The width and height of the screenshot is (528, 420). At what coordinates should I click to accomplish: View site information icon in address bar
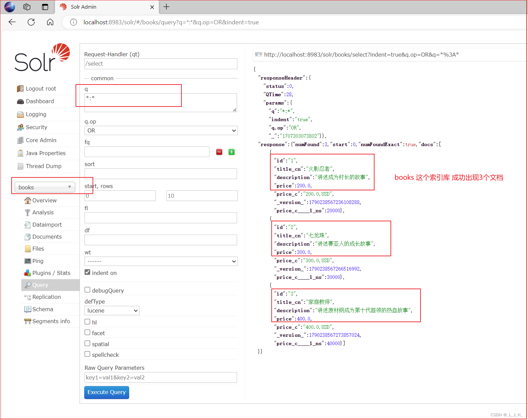click(x=74, y=22)
